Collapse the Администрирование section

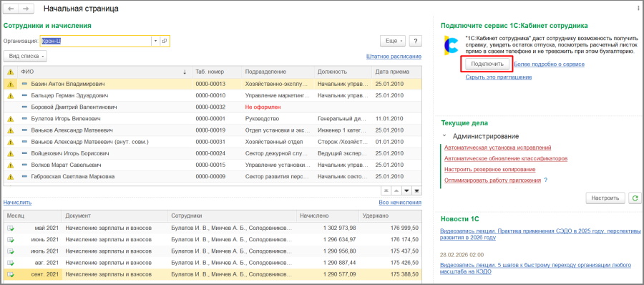444,136
